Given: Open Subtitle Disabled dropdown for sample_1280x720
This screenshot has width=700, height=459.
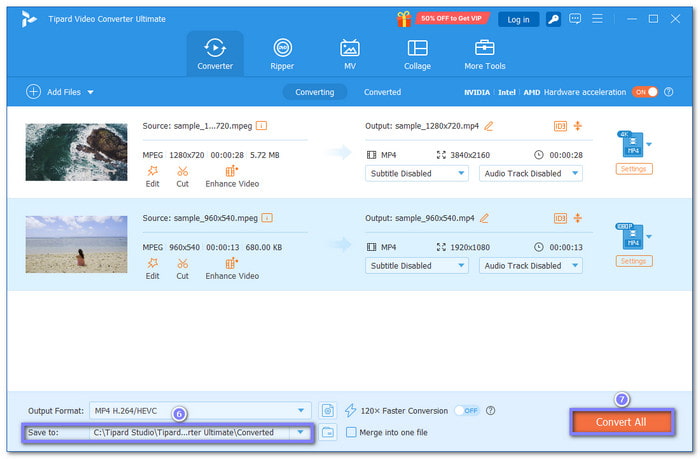Looking at the screenshot, I should [417, 173].
